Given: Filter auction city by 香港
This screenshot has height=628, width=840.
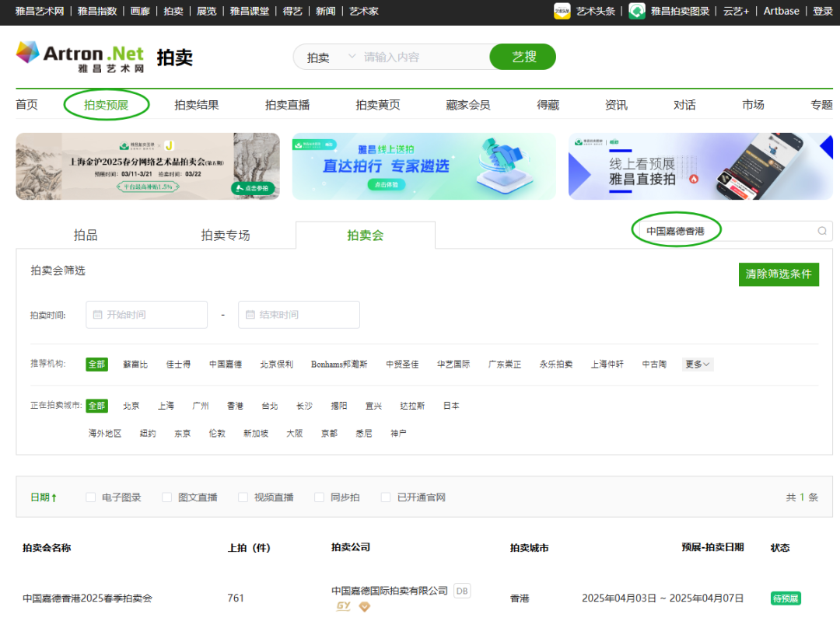Looking at the screenshot, I should (235, 406).
